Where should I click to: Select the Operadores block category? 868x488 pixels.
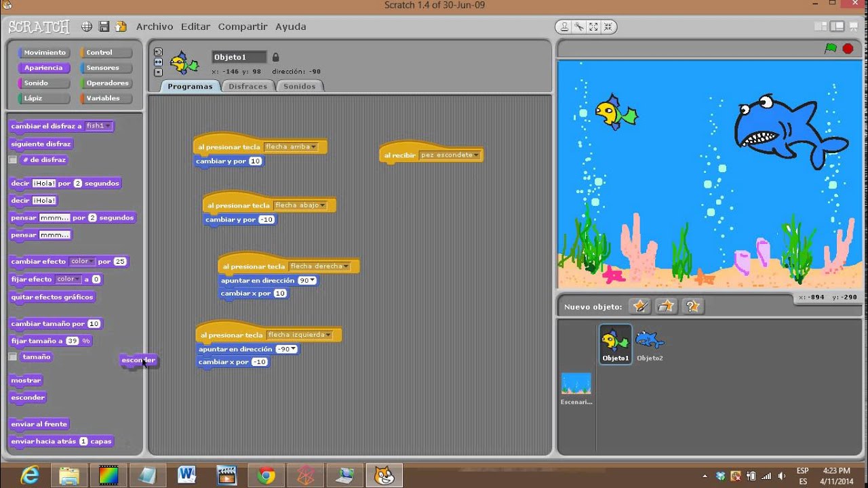pyautogui.click(x=105, y=83)
